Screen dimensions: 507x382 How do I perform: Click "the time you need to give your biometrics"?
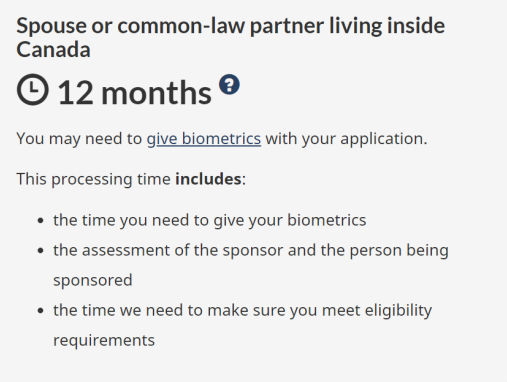click(210, 220)
